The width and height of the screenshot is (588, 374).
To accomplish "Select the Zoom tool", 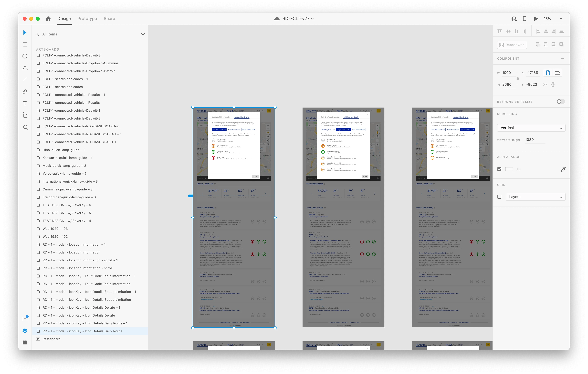I will (25, 127).
